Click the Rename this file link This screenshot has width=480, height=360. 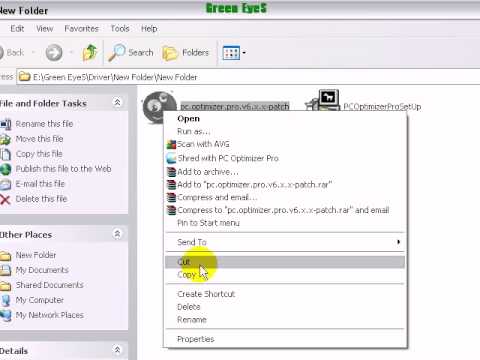pyautogui.click(x=44, y=124)
